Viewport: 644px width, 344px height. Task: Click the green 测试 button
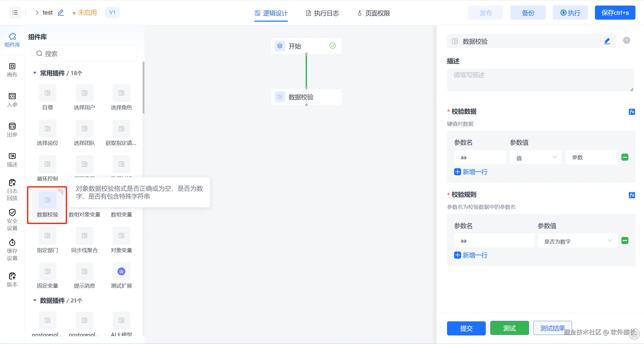509,328
